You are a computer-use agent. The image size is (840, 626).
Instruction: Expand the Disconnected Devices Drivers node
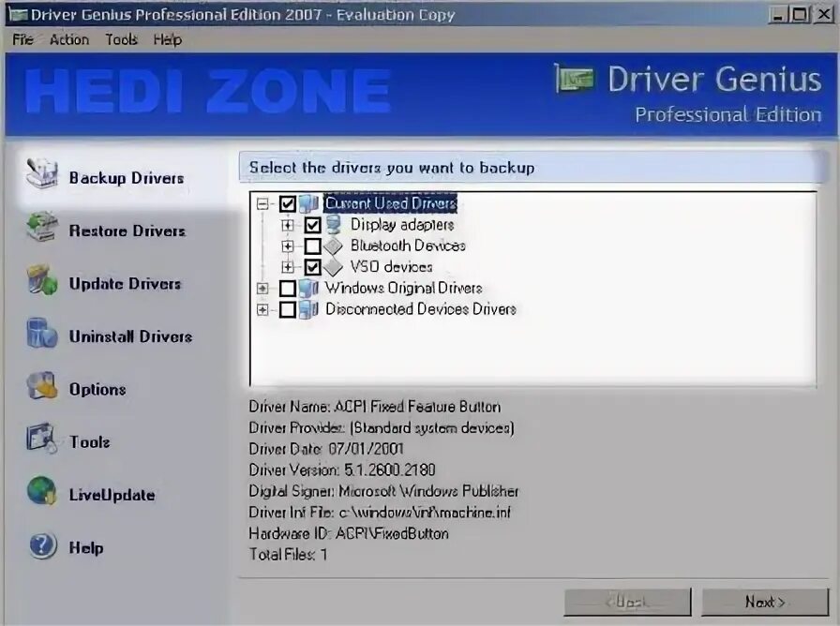tap(262, 309)
